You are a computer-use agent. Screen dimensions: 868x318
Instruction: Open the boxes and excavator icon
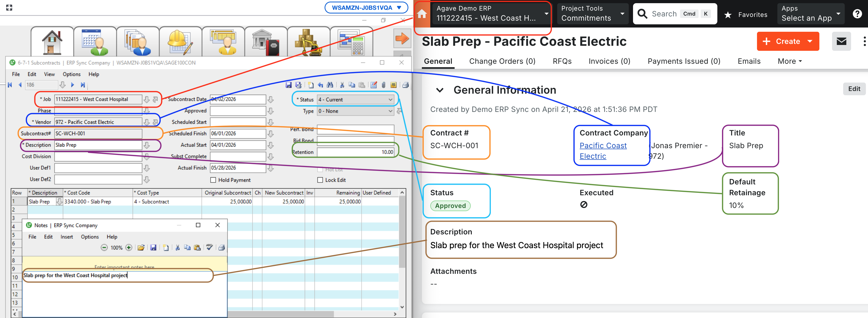[309, 42]
